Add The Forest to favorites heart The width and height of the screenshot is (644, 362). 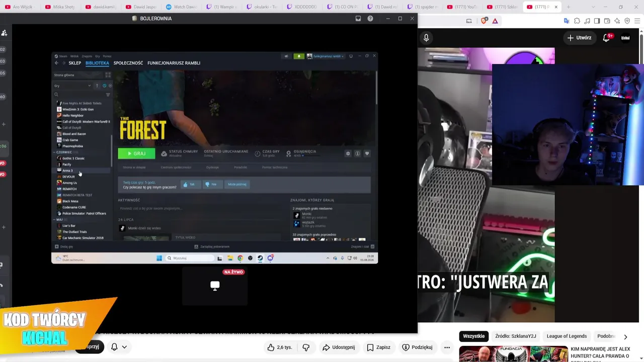pos(367,153)
